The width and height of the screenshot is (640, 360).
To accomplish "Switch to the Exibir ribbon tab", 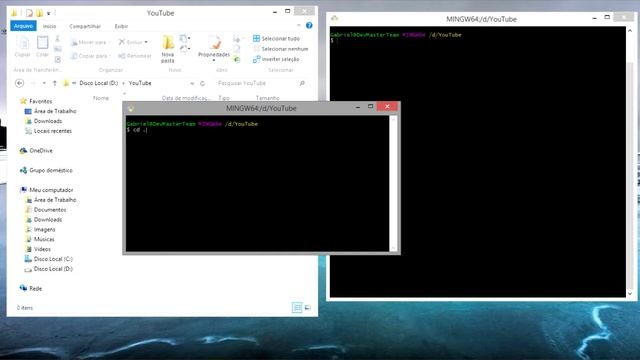I will pos(121,26).
